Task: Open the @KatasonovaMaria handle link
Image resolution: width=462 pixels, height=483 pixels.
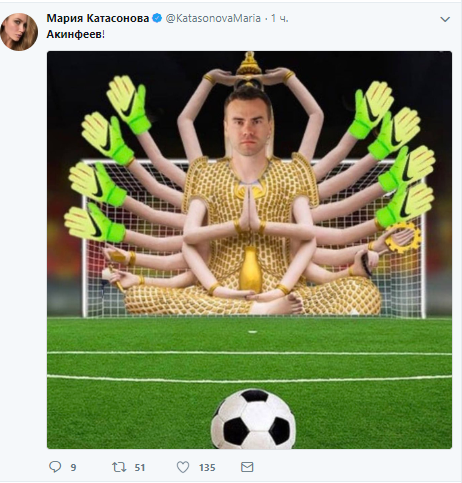Action: pos(213,18)
